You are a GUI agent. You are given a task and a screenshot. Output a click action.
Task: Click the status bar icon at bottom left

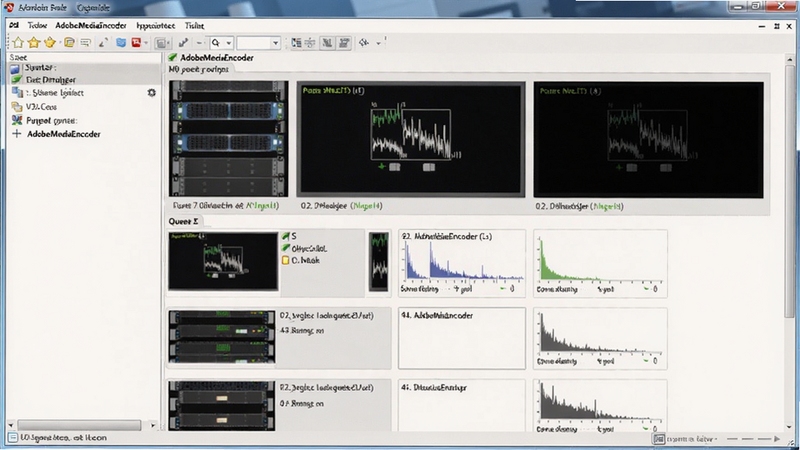point(13,438)
